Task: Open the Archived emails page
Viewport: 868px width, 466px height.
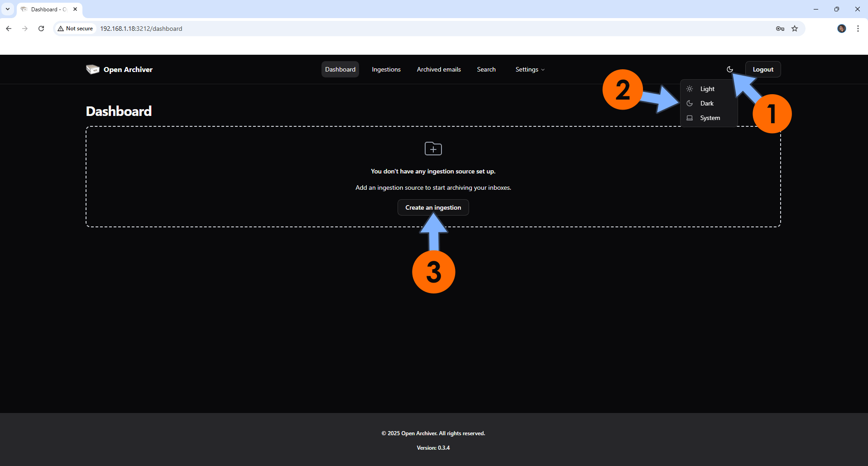Action: pos(438,69)
